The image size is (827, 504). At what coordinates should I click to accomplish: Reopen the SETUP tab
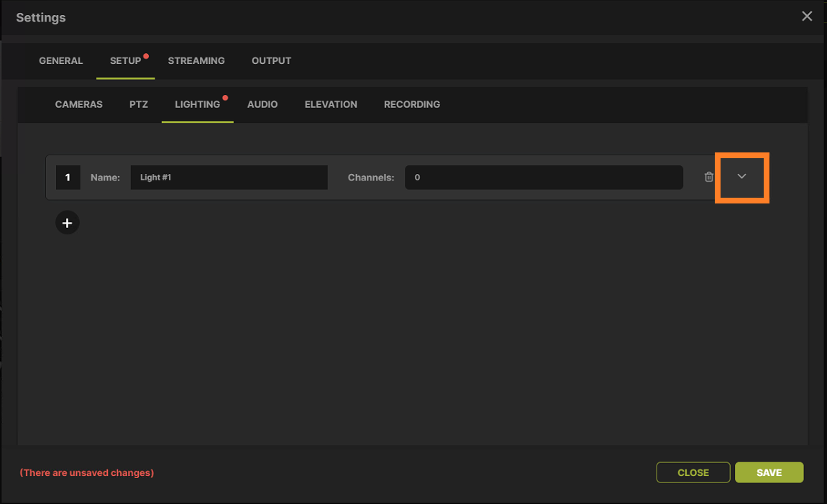tap(126, 60)
